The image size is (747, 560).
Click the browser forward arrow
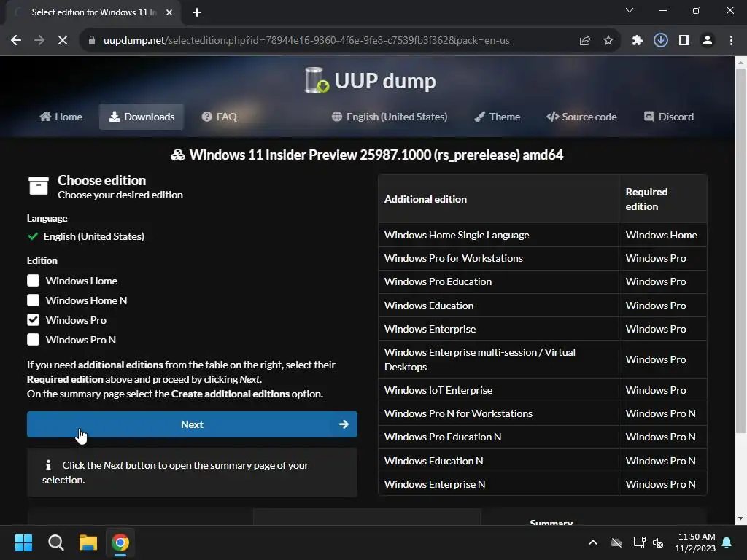(x=39, y=41)
